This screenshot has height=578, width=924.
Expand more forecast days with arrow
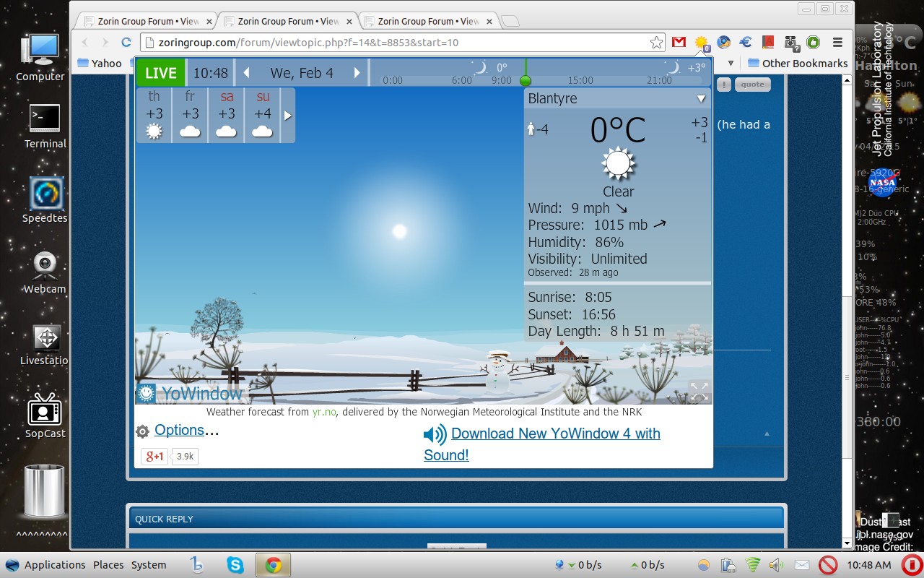pyautogui.click(x=287, y=116)
